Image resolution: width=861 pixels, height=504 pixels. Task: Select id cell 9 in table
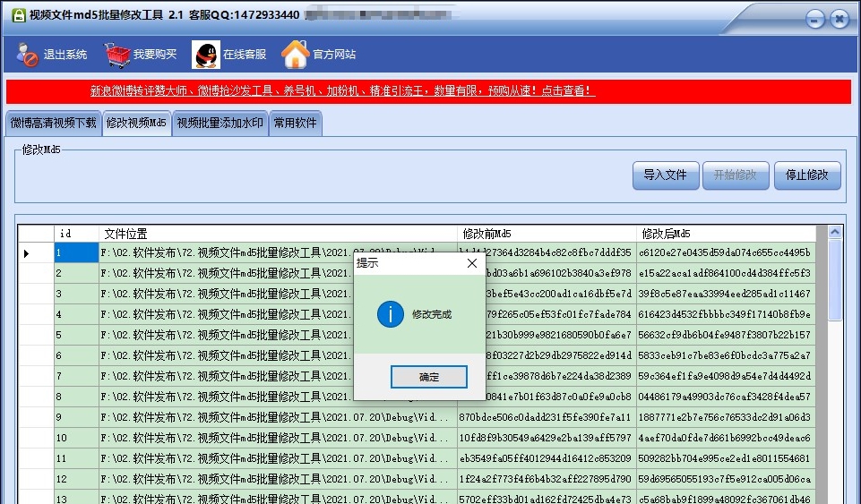(76, 417)
